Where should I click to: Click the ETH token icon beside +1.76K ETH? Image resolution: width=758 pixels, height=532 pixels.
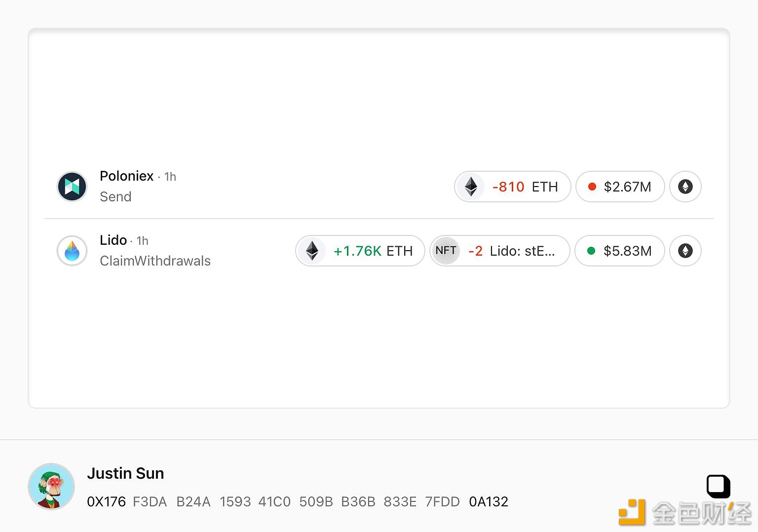[x=312, y=251]
